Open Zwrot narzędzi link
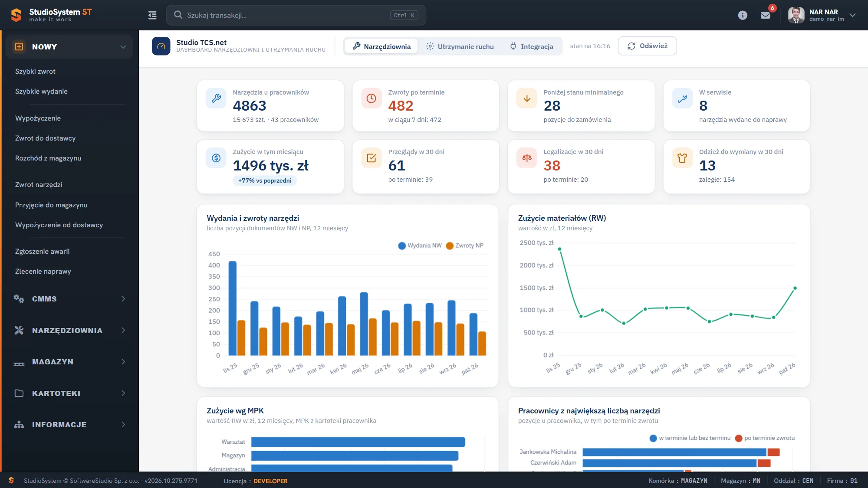 click(x=39, y=184)
